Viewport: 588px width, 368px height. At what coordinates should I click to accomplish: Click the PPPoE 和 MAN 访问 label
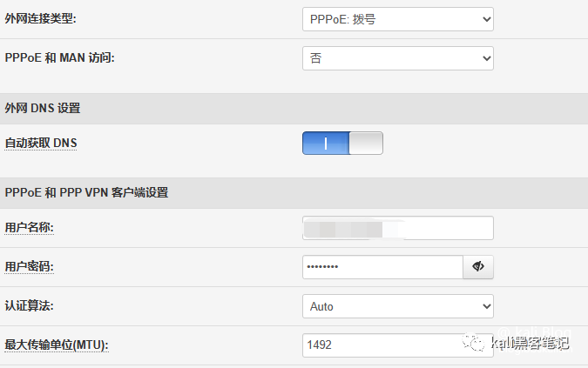point(60,58)
